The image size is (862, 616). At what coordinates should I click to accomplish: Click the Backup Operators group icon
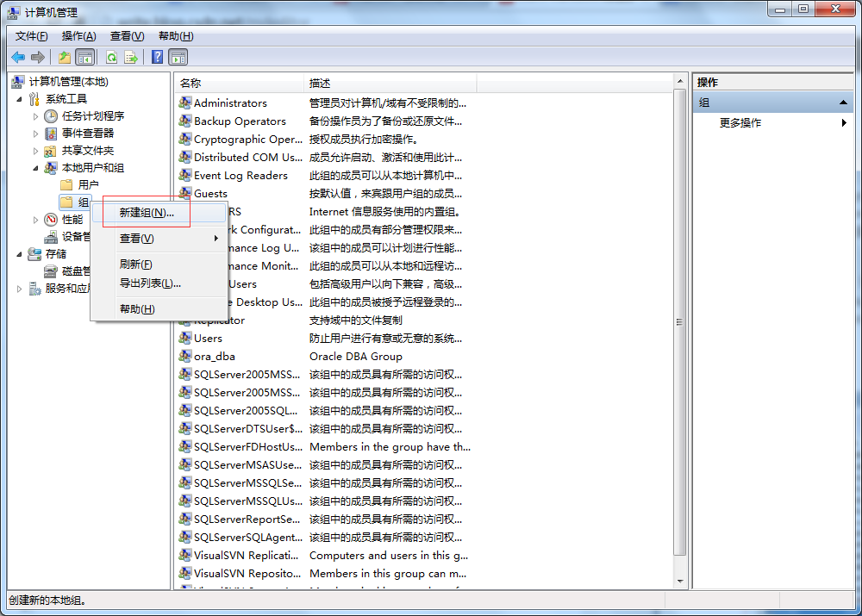tap(184, 121)
